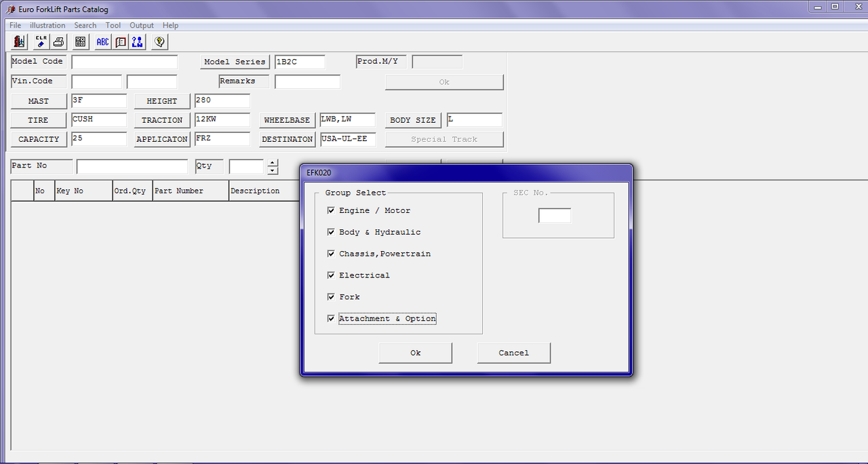
Task: Uncheck the Chassis,Powertrain checkbox
Action: 331,254
